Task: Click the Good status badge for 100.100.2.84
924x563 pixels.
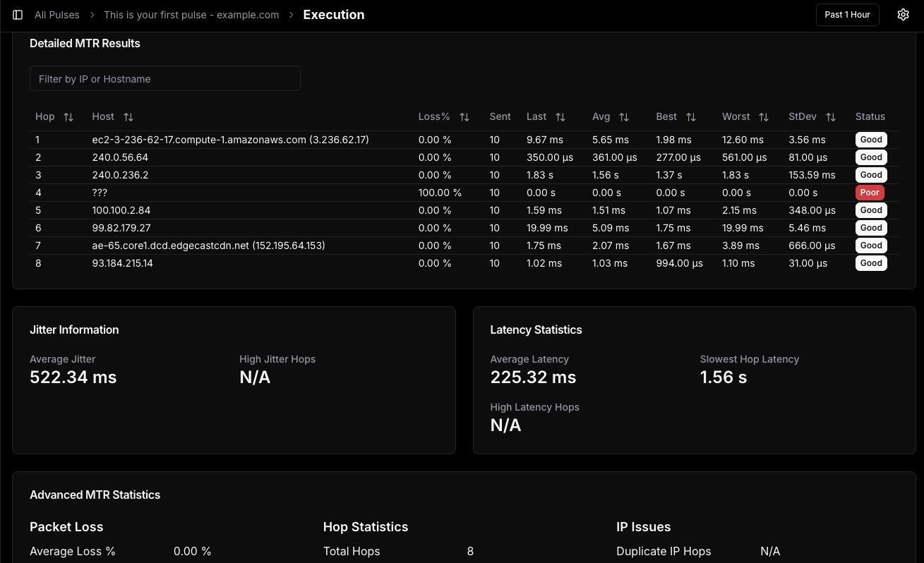Action: tap(871, 210)
